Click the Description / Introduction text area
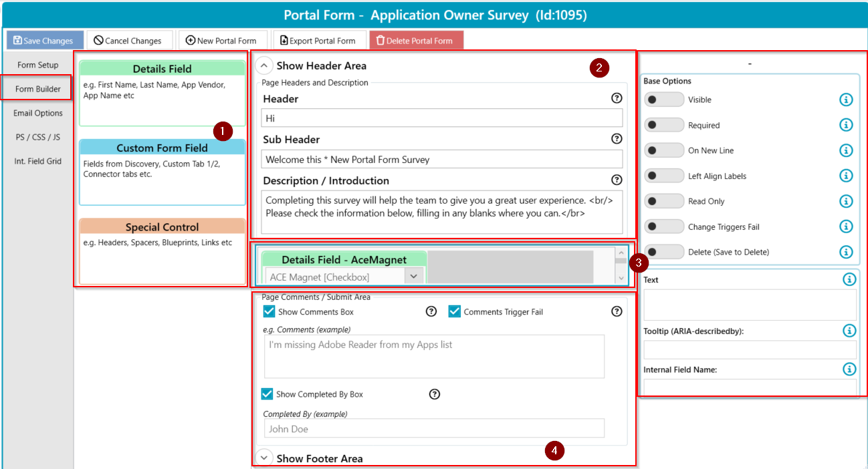The height and width of the screenshot is (469, 868). [441, 212]
